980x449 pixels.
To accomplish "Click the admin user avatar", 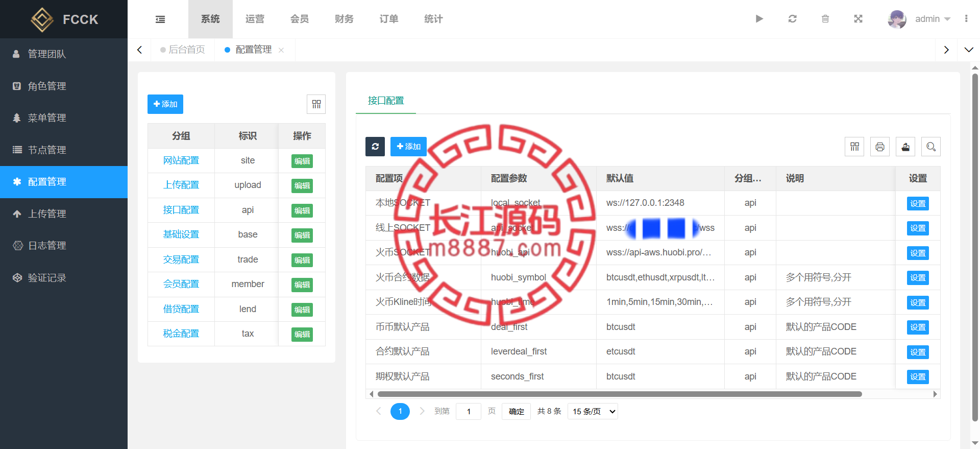I will 897,19.
